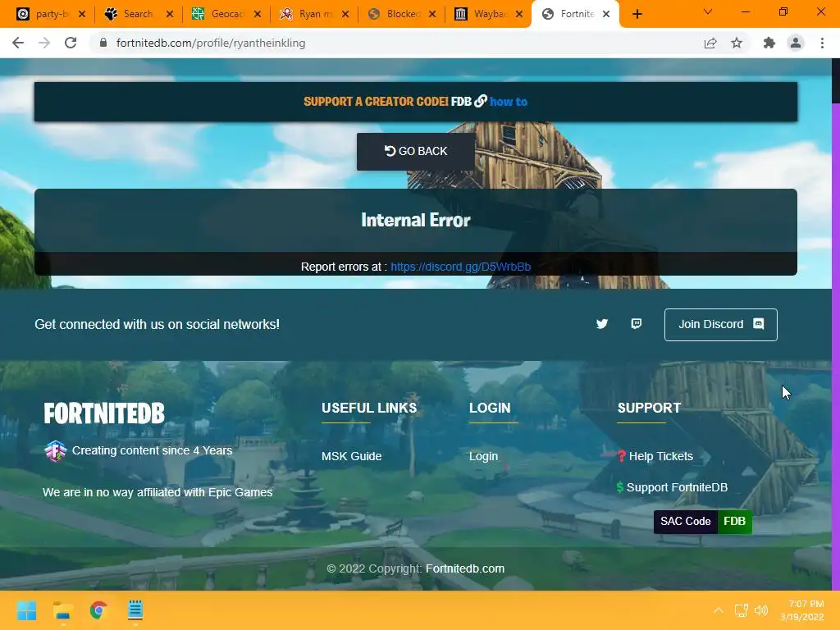Open the Chrome profile avatar
This screenshot has width=840, height=630.
pyautogui.click(x=796, y=43)
